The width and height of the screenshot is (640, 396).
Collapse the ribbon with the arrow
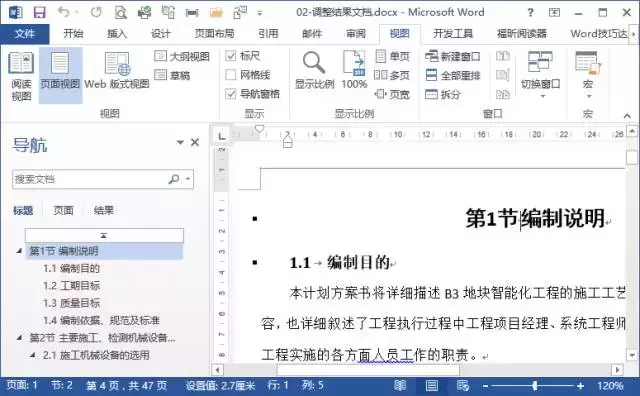pos(627,116)
